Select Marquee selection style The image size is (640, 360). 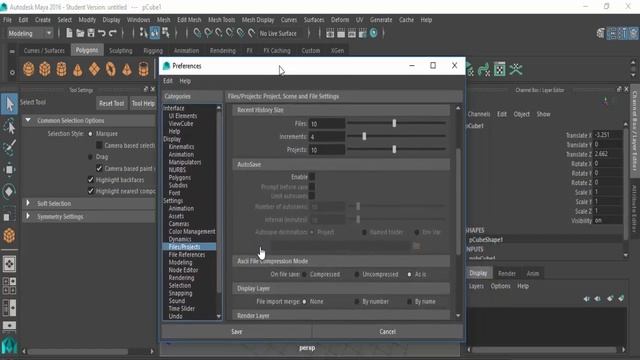[91, 134]
